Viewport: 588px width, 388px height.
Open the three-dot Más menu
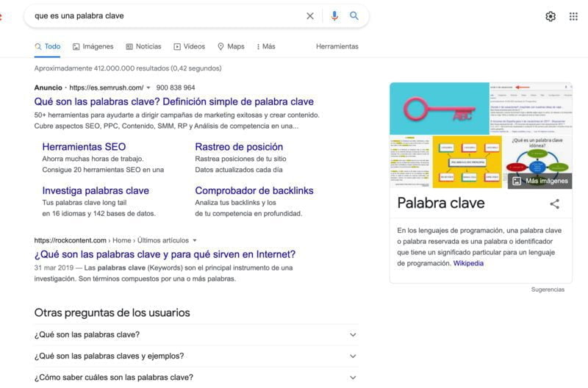pos(265,46)
